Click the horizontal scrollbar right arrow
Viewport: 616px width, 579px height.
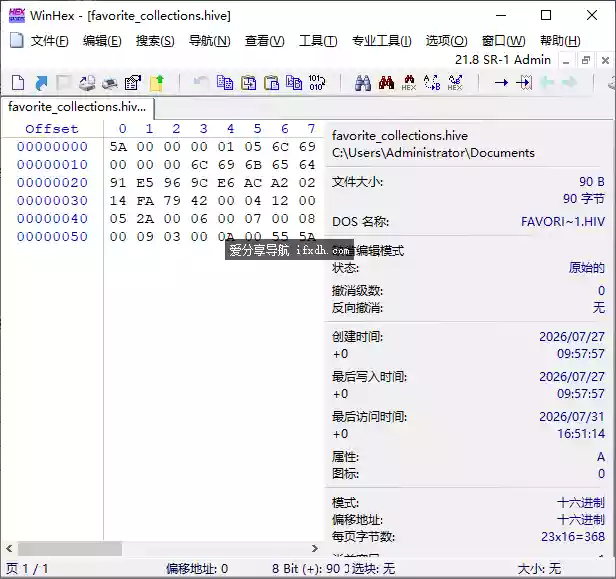[x=314, y=548]
